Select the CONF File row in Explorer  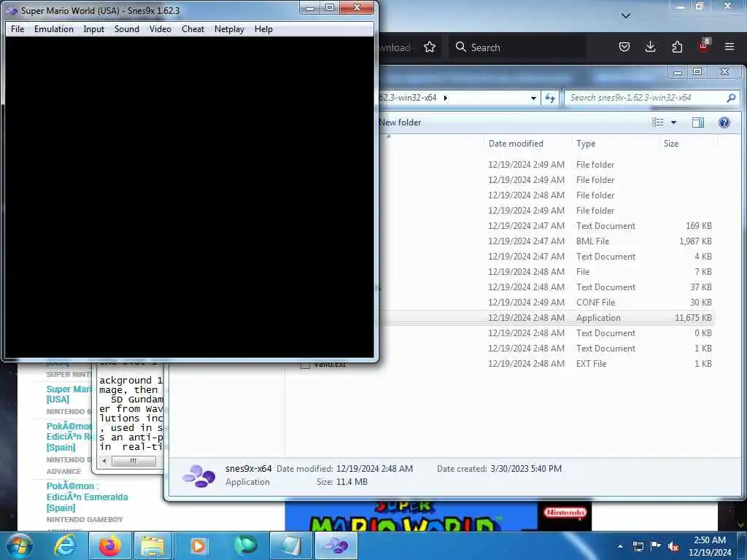pos(547,303)
